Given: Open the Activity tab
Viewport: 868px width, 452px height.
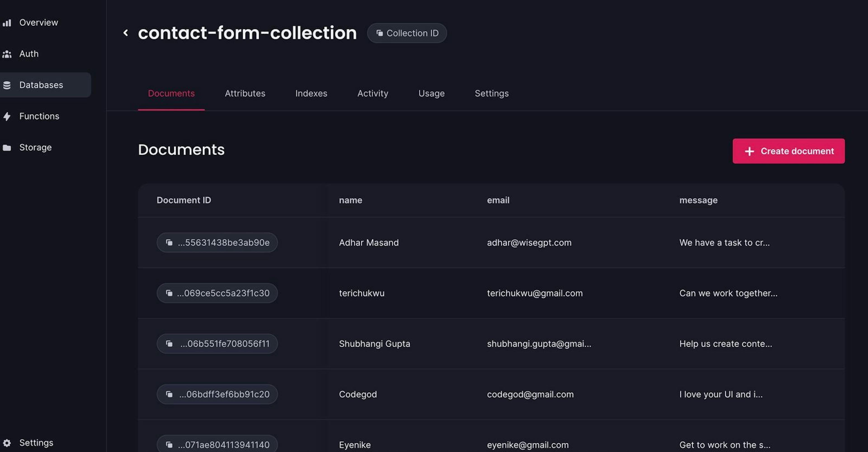Looking at the screenshot, I should point(373,93).
